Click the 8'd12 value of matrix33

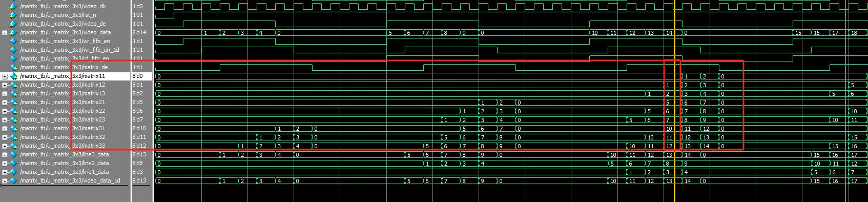coord(139,146)
